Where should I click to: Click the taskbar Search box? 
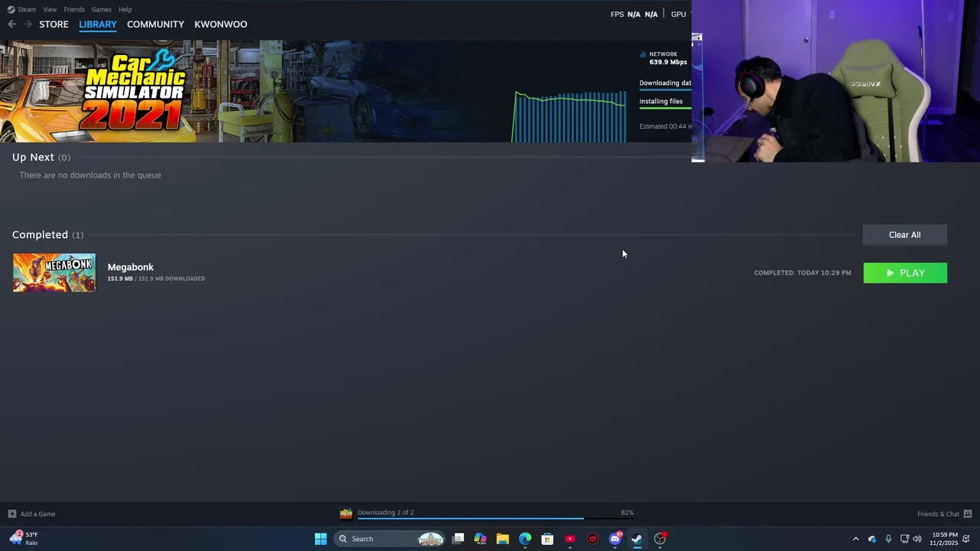pyautogui.click(x=390, y=539)
